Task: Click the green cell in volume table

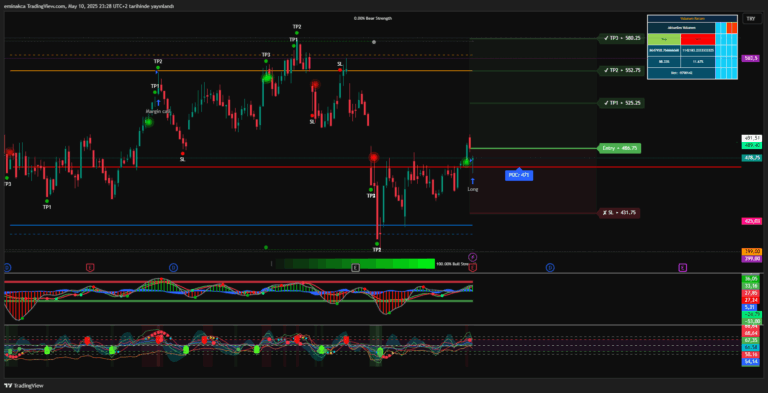Action: (x=664, y=39)
